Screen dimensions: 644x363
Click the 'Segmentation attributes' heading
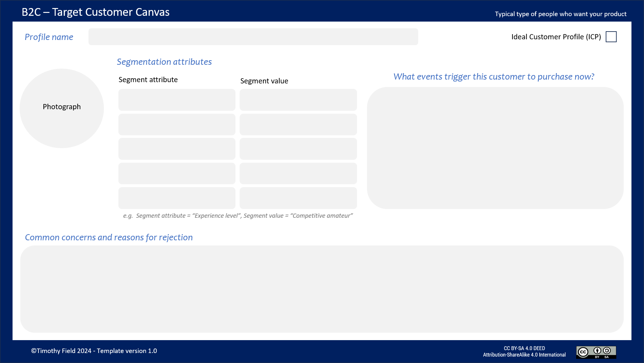(x=164, y=62)
